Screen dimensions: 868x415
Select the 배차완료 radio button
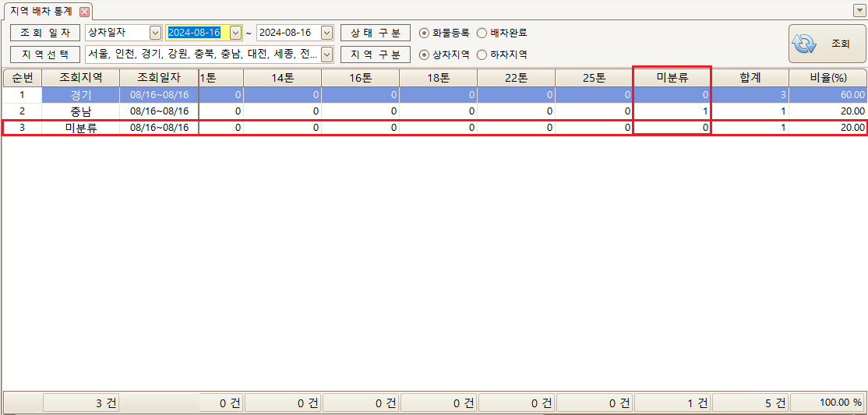[482, 33]
